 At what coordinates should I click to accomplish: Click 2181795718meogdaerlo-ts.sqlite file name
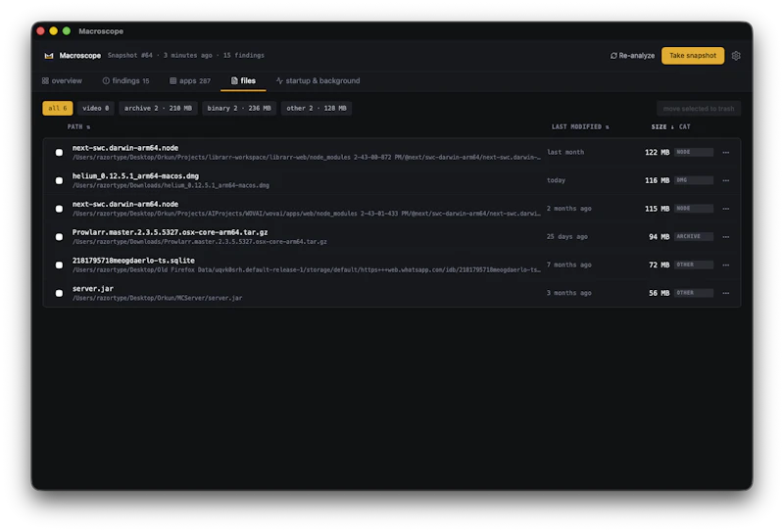coord(133,261)
